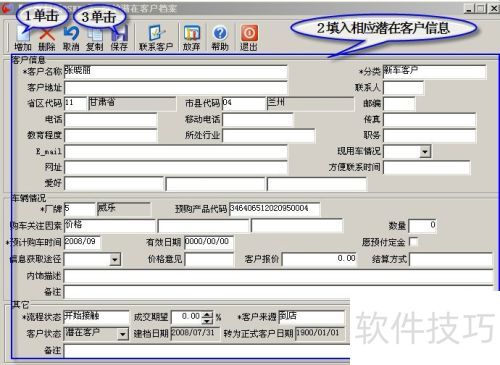Increase 成交期望 value with up arrow
The width and height of the screenshot is (500, 365).
[x=207, y=314]
